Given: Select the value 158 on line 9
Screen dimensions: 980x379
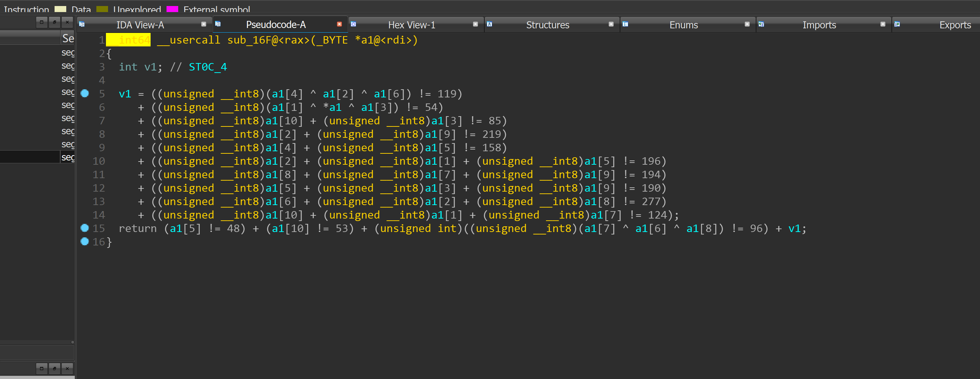Looking at the screenshot, I should point(491,147).
